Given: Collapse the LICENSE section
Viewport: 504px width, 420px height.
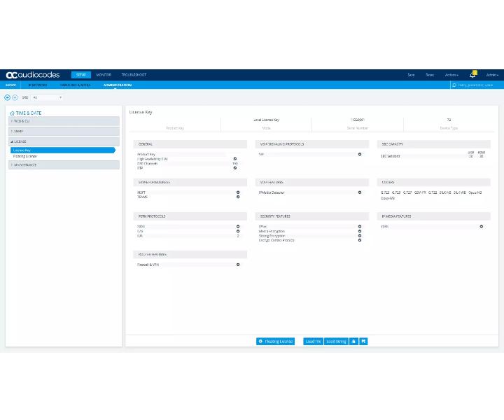Looking at the screenshot, I should pyautogui.click(x=64, y=141).
